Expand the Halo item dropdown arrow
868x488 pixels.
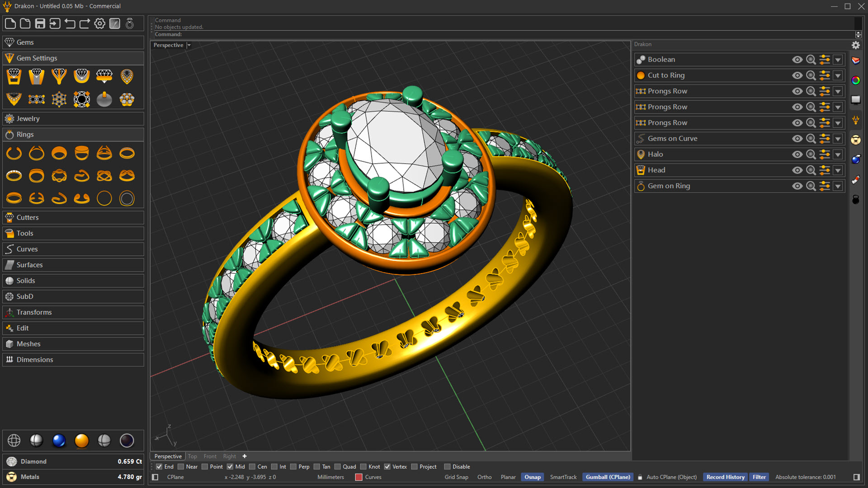click(x=838, y=155)
